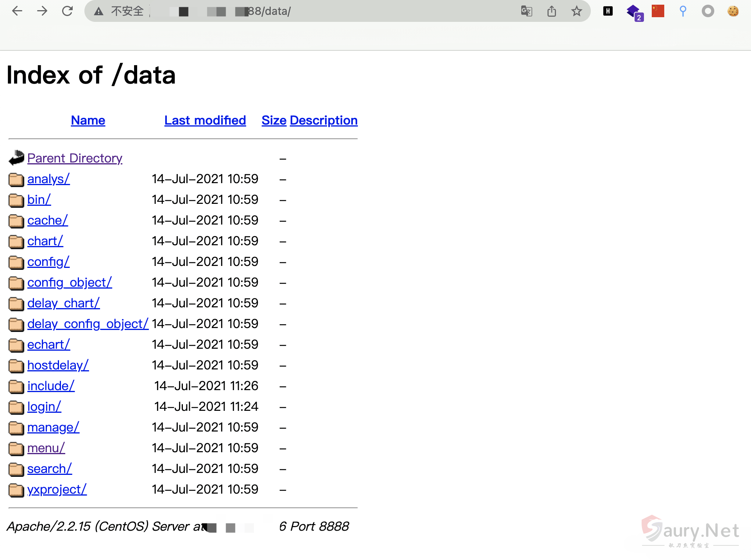Sort listing by Name
The image size is (751, 560).
click(x=88, y=120)
